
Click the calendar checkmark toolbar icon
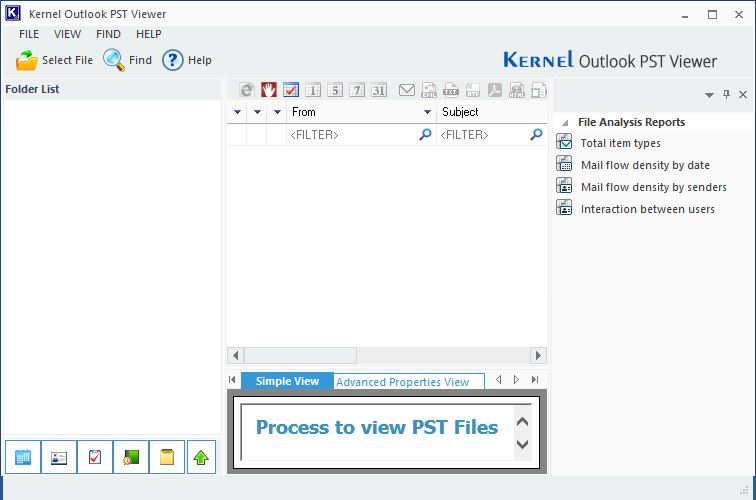pyautogui.click(x=291, y=90)
